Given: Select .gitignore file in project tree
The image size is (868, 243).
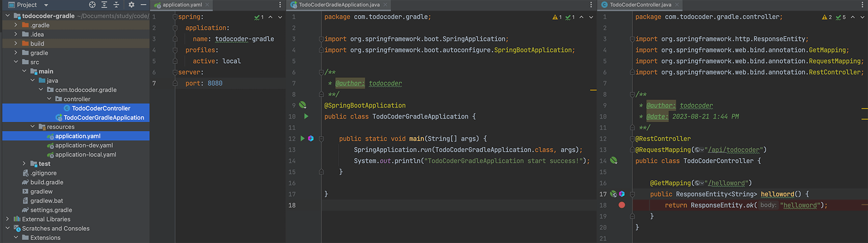Looking at the screenshot, I should pos(43,173).
